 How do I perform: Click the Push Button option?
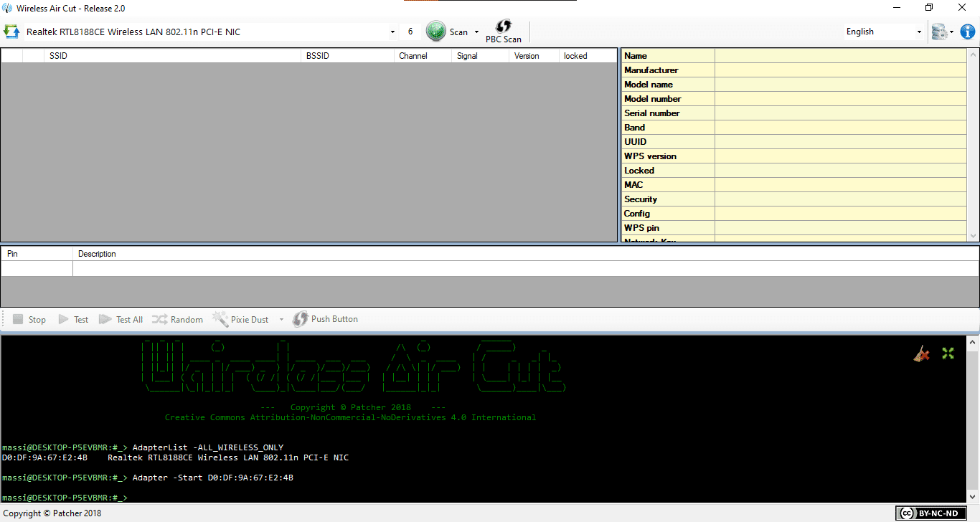[325, 319]
